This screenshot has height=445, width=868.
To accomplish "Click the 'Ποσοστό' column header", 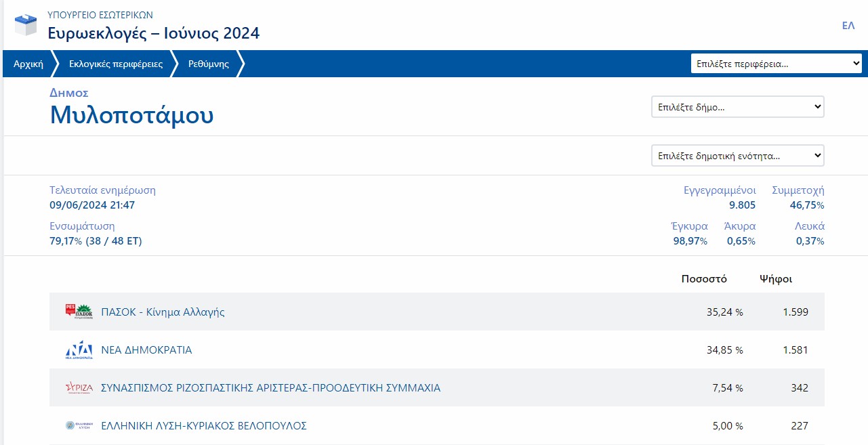I will click(704, 279).
